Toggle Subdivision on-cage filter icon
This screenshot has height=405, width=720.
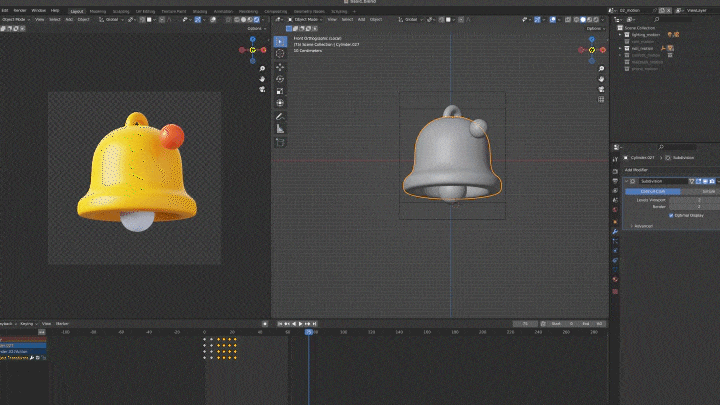pyautogui.click(x=692, y=181)
